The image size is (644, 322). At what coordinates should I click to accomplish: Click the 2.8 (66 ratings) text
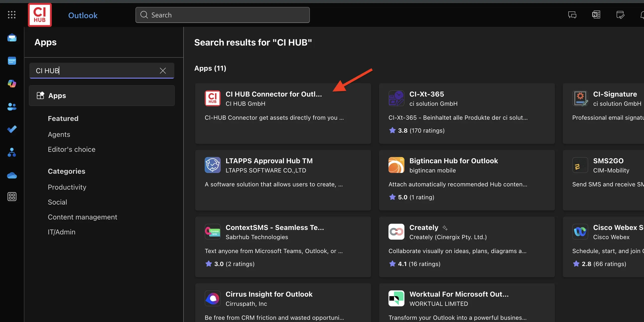[604, 264]
